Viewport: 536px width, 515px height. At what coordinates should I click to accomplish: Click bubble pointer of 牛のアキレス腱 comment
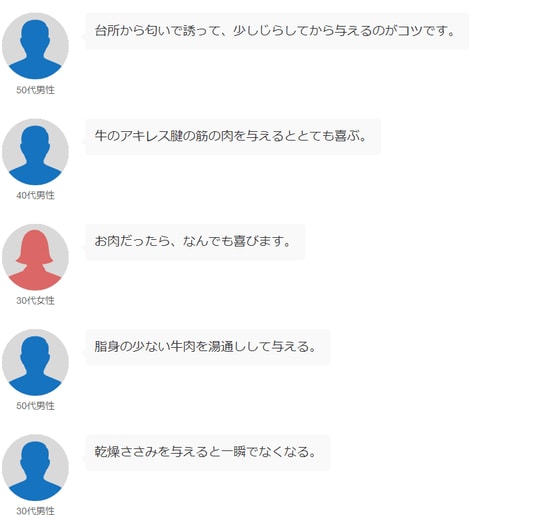coord(84,141)
